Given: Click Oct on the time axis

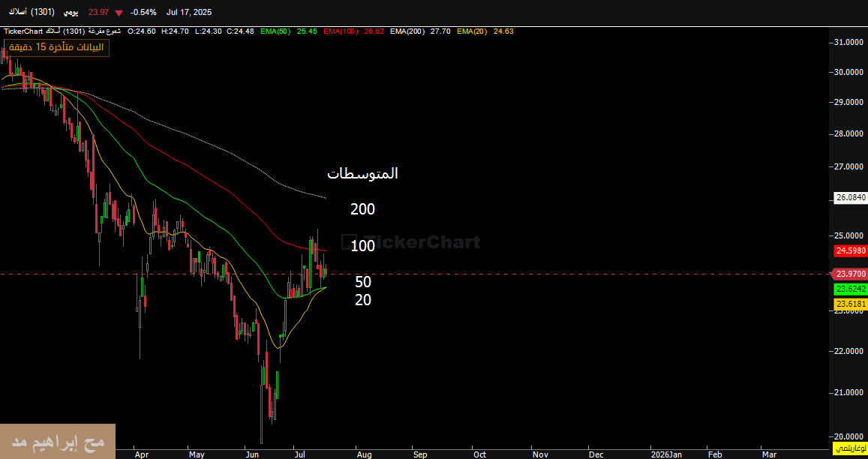Looking at the screenshot, I should (x=479, y=454).
